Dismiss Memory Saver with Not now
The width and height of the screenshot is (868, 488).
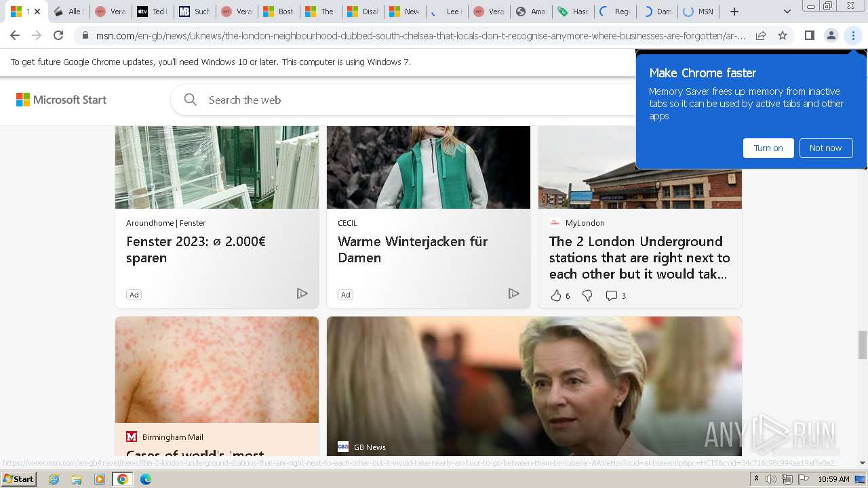(825, 148)
